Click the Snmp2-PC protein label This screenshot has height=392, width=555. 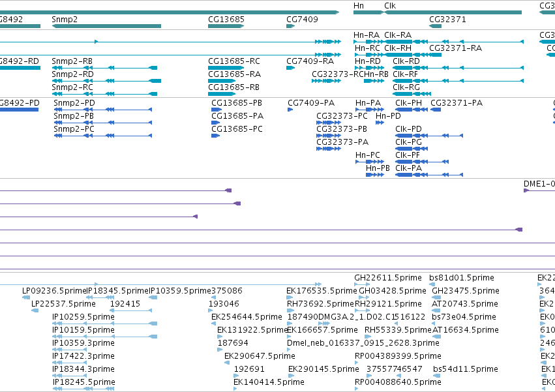[74, 129]
